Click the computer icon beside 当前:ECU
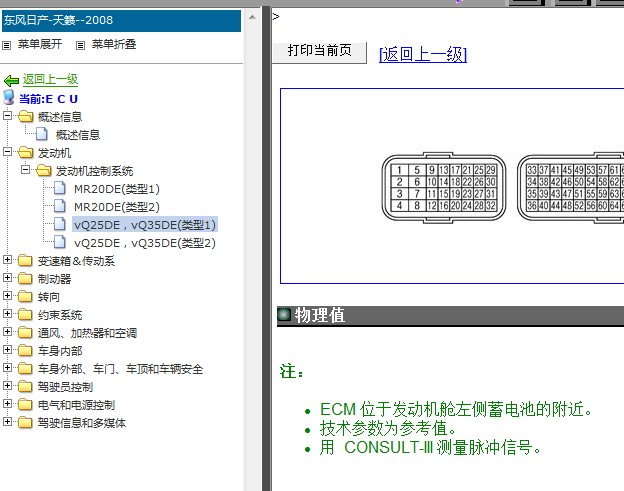Screen dimensions: 624x491 [9, 97]
